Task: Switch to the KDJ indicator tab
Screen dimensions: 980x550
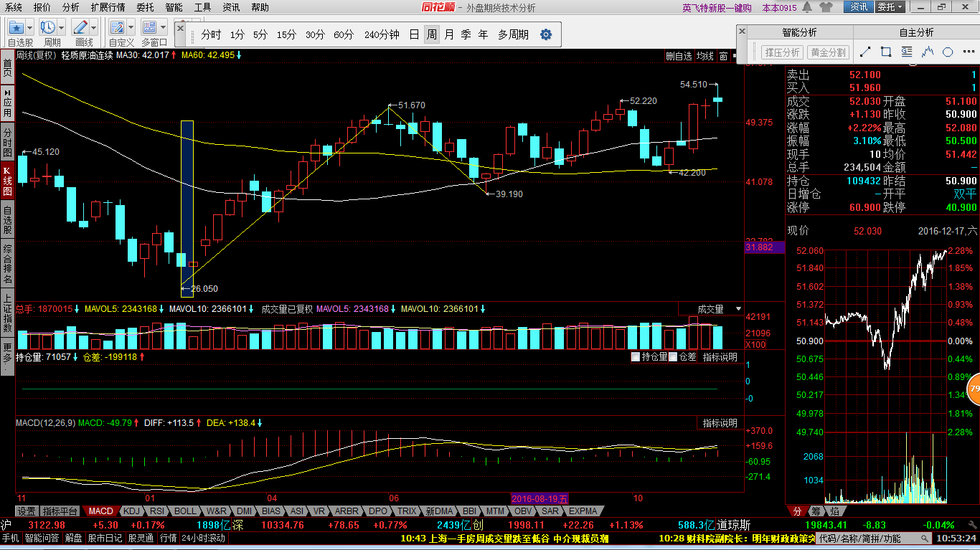Action: [131, 511]
